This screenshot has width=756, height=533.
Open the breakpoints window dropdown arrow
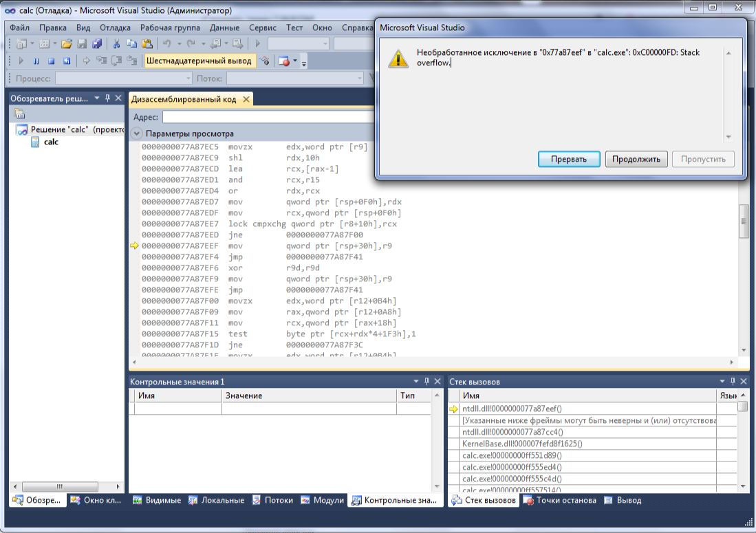click(x=295, y=61)
